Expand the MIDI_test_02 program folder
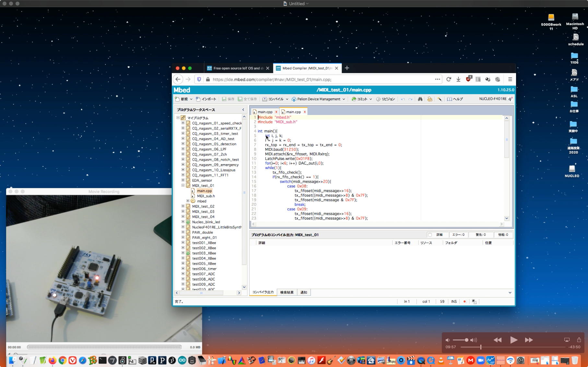 tap(183, 206)
